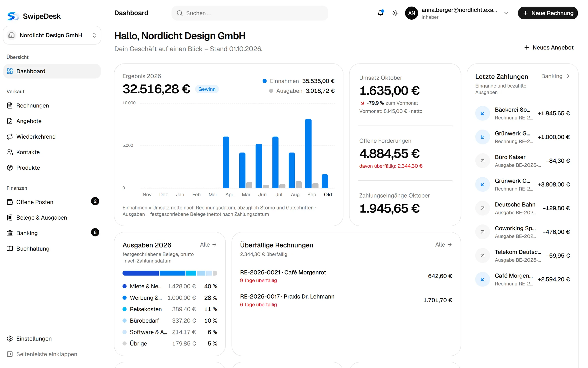The height and width of the screenshot is (368, 588).
Task: Click the Belege & Ausgaben receipt icon
Action: (x=10, y=218)
